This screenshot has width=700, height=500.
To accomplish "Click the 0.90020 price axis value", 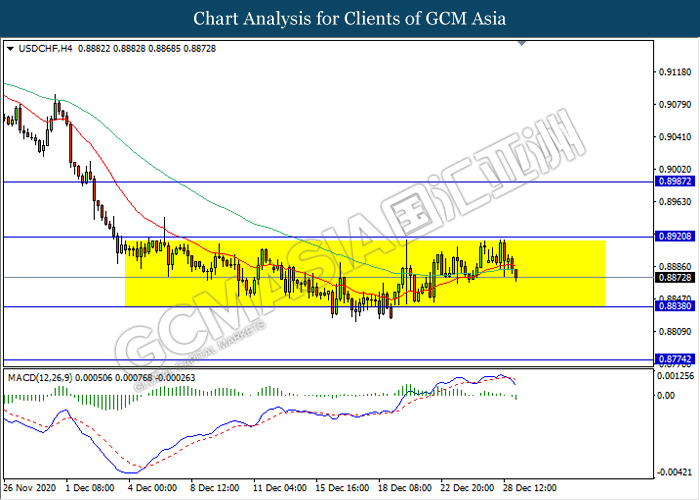I will tap(675, 170).
